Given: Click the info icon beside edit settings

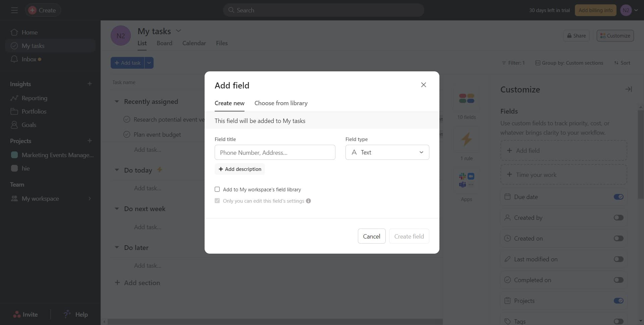Looking at the screenshot, I should click(x=308, y=201).
